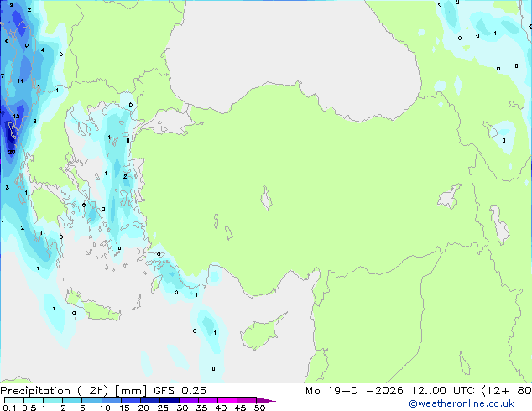Click the legend swatch between 15 and 20
This screenshot has width=532, height=411.
(131, 400)
